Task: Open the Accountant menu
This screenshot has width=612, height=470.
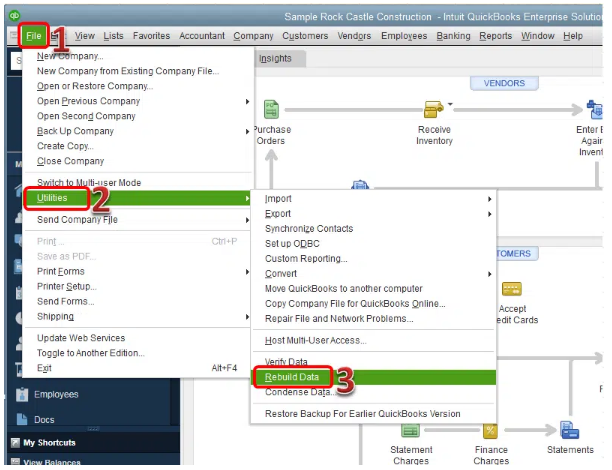Action: click(202, 36)
